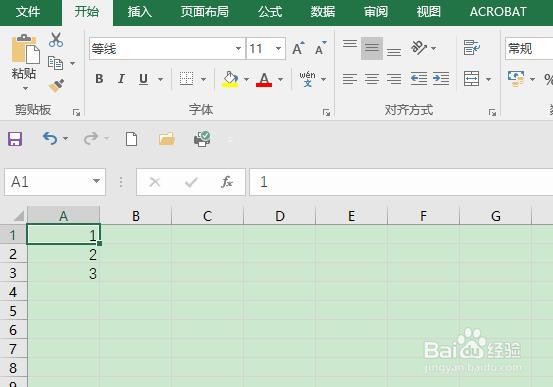Open the ACROBAT tab

[x=498, y=12]
